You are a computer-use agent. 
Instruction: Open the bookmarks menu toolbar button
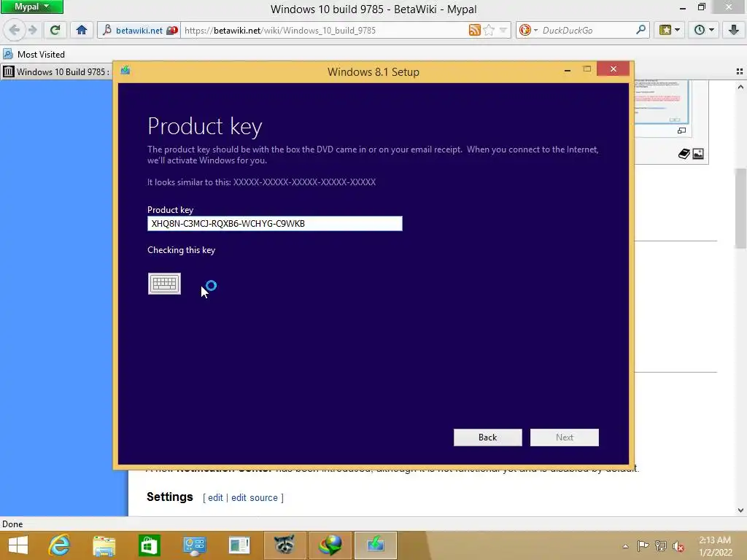(669, 30)
